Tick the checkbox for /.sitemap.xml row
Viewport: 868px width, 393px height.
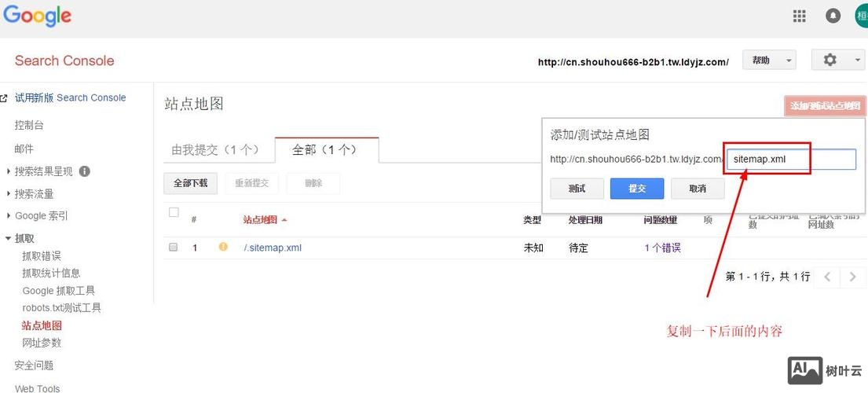pyautogui.click(x=174, y=248)
